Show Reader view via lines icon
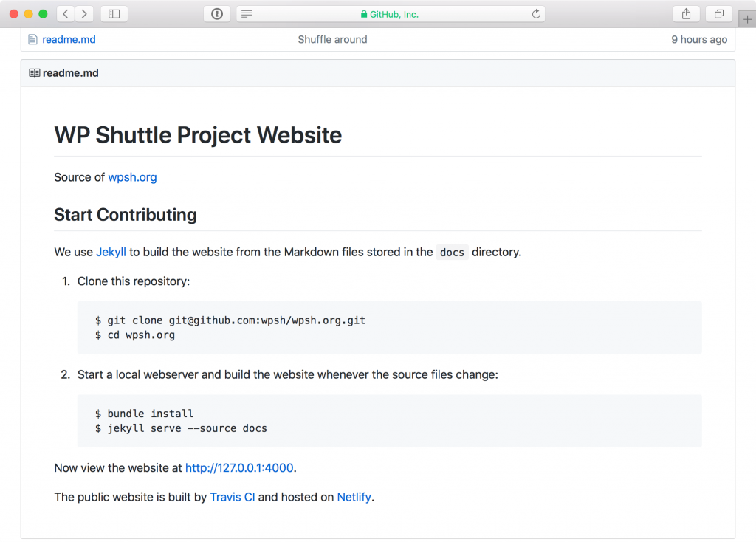Screen dimensions: 756x542 point(247,14)
